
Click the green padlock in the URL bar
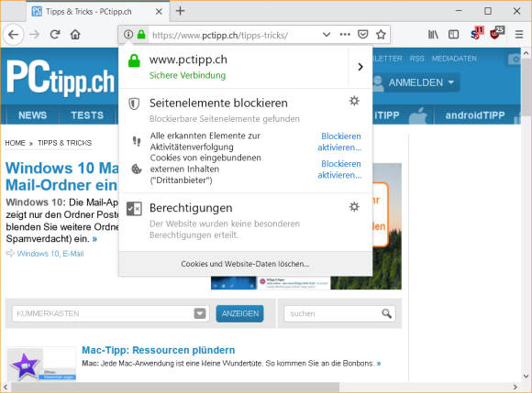[x=141, y=35]
